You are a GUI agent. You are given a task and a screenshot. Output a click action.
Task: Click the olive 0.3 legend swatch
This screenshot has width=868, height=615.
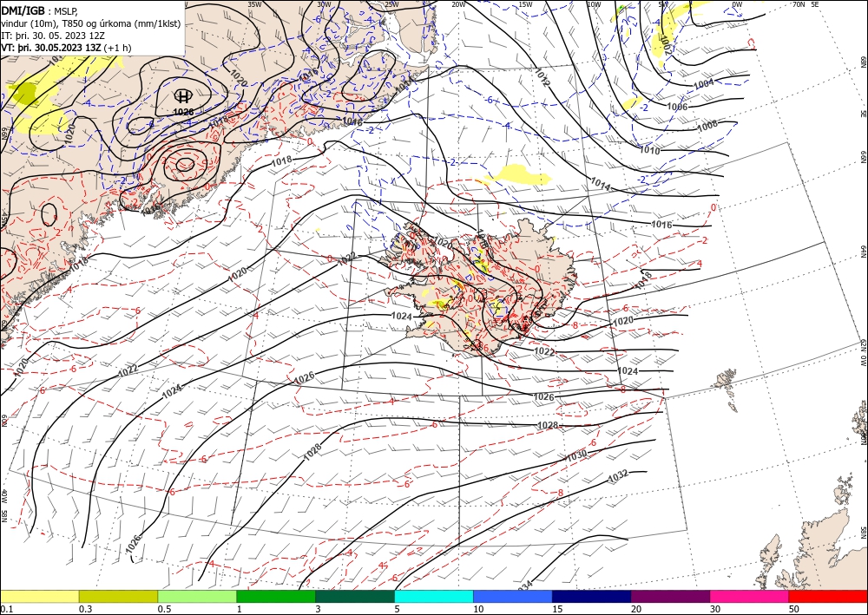[x=118, y=596]
